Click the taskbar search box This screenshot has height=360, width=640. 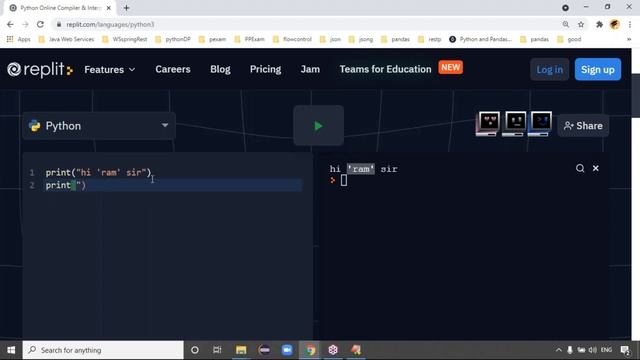click(103, 350)
